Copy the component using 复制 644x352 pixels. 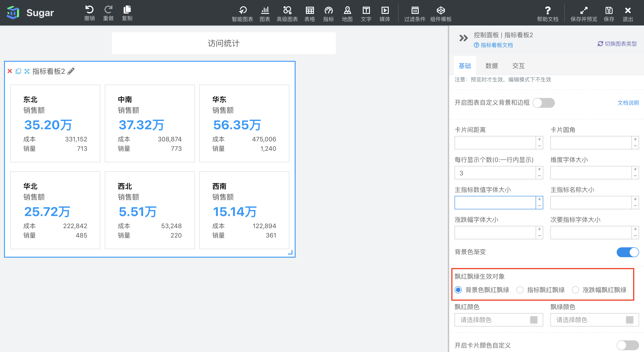(x=127, y=13)
